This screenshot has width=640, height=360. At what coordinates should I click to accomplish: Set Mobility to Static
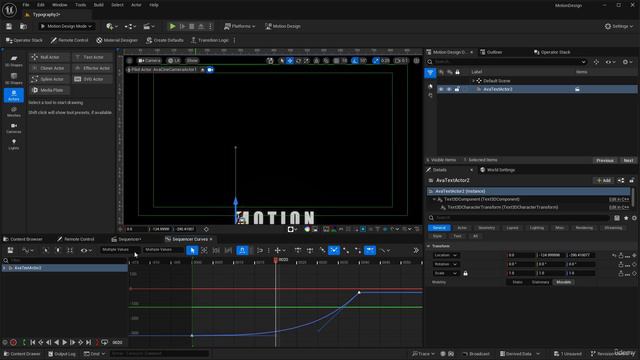pyautogui.click(x=517, y=282)
